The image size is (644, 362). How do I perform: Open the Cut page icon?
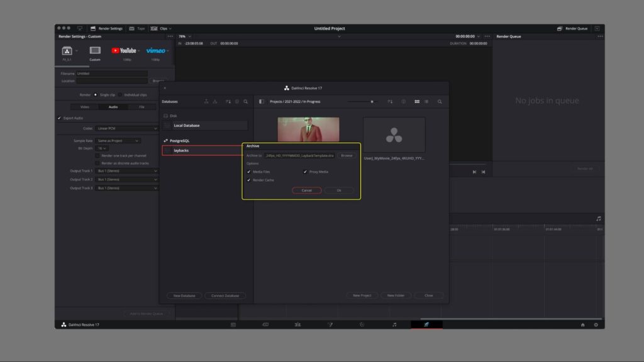(x=265, y=325)
